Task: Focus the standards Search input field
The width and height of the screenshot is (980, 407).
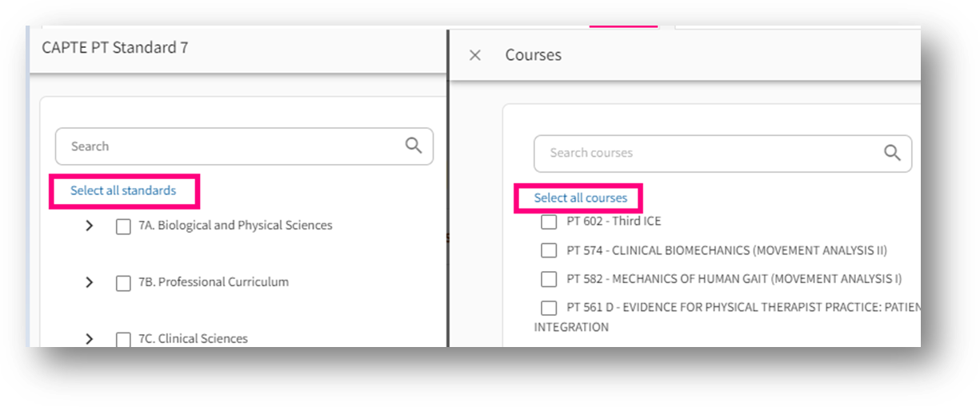Action: pyautogui.click(x=232, y=146)
